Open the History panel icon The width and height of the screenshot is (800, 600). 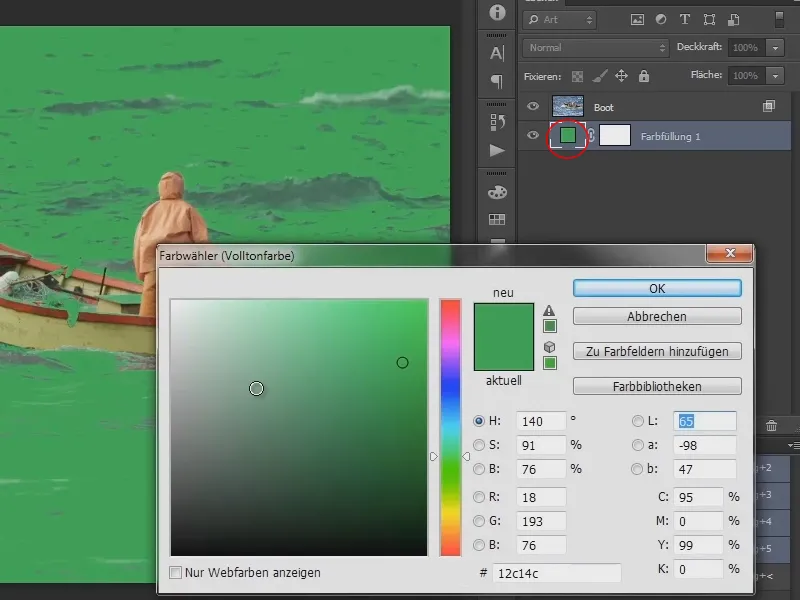click(497, 122)
